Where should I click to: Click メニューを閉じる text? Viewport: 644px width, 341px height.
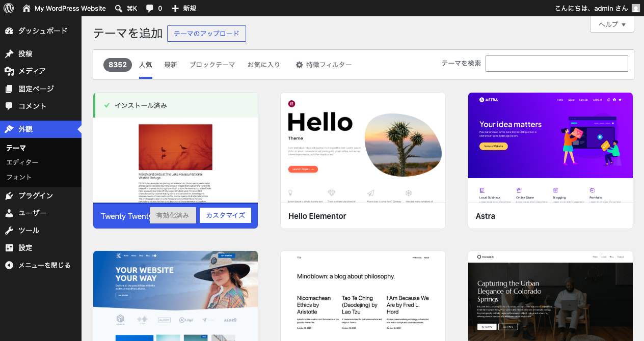coord(44,265)
